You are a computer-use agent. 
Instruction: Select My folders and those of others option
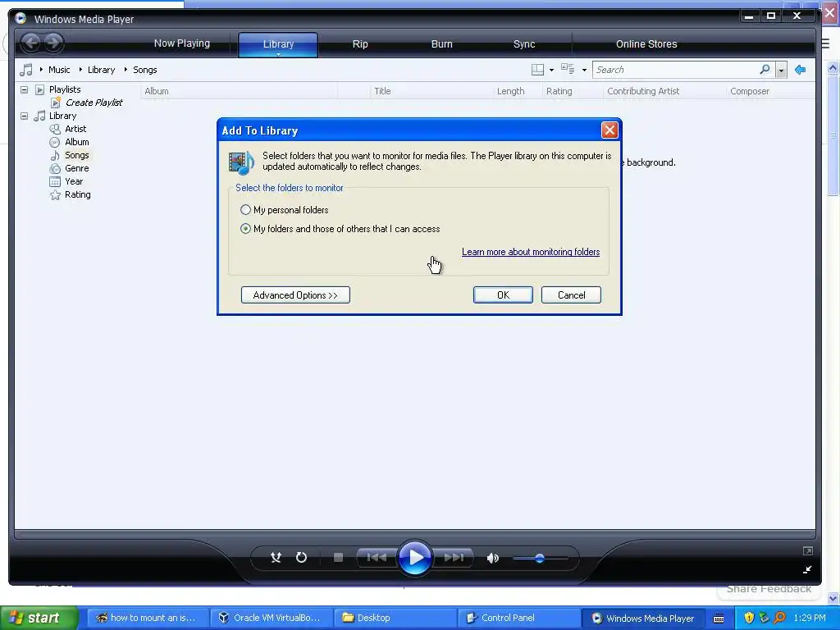(x=245, y=229)
